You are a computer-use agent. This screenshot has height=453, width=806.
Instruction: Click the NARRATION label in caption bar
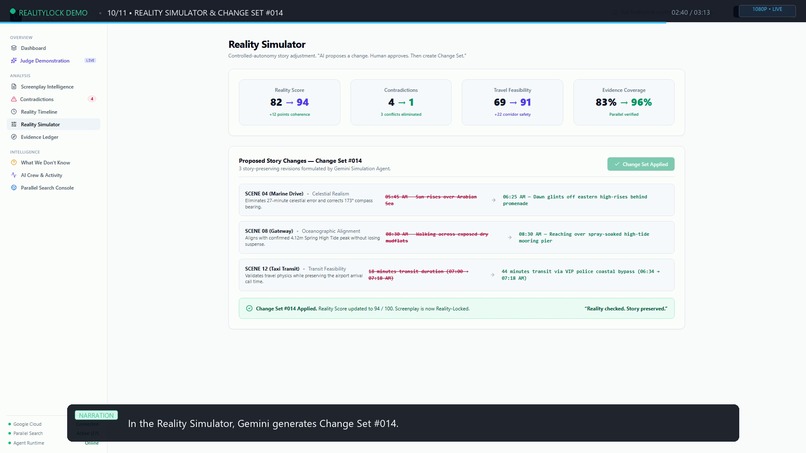point(96,415)
